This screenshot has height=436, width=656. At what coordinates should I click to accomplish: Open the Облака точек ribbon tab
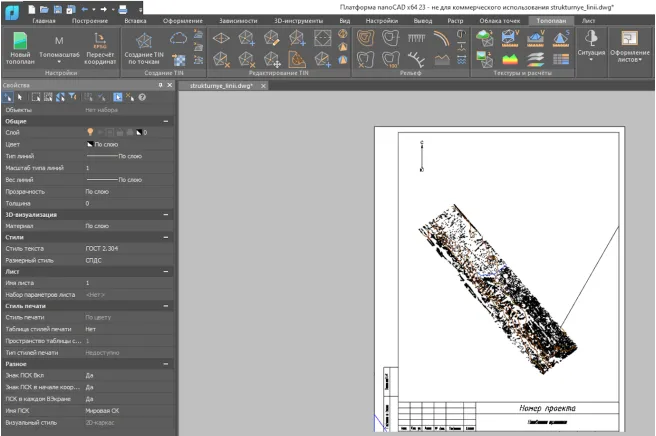(500, 20)
